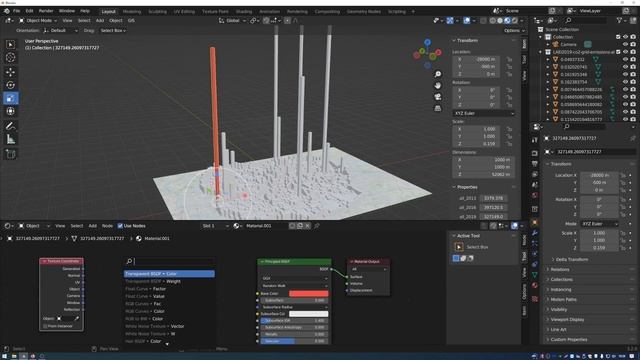Open the Add menu in 3D viewport
Viewport: 640px width, 360px height.
coord(100,20)
